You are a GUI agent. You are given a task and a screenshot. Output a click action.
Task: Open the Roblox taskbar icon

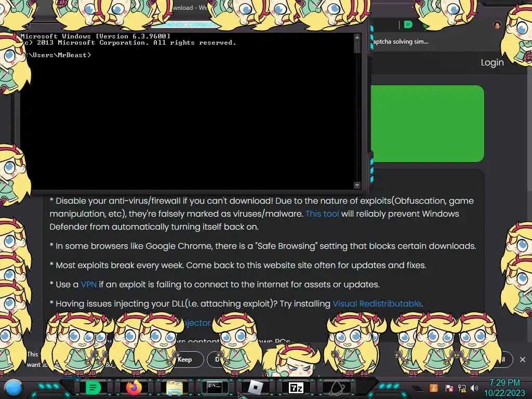[256, 388]
